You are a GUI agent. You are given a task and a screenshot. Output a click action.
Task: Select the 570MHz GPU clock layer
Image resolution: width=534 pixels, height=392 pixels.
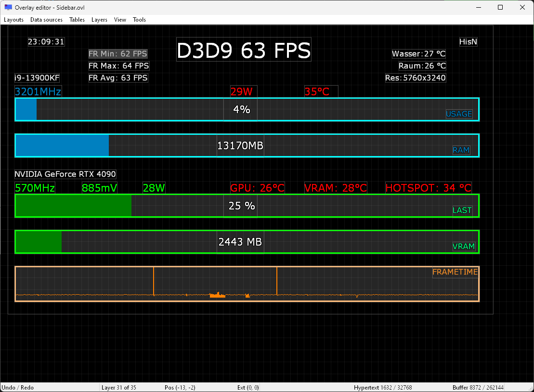pos(35,188)
